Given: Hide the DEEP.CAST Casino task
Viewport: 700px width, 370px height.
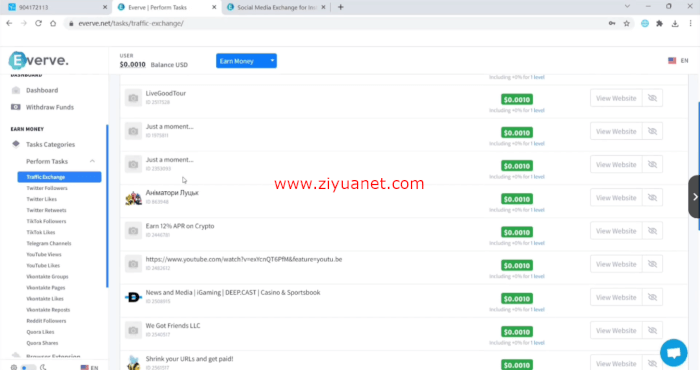Looking at the screenshot, I should [x=652, y=297].
